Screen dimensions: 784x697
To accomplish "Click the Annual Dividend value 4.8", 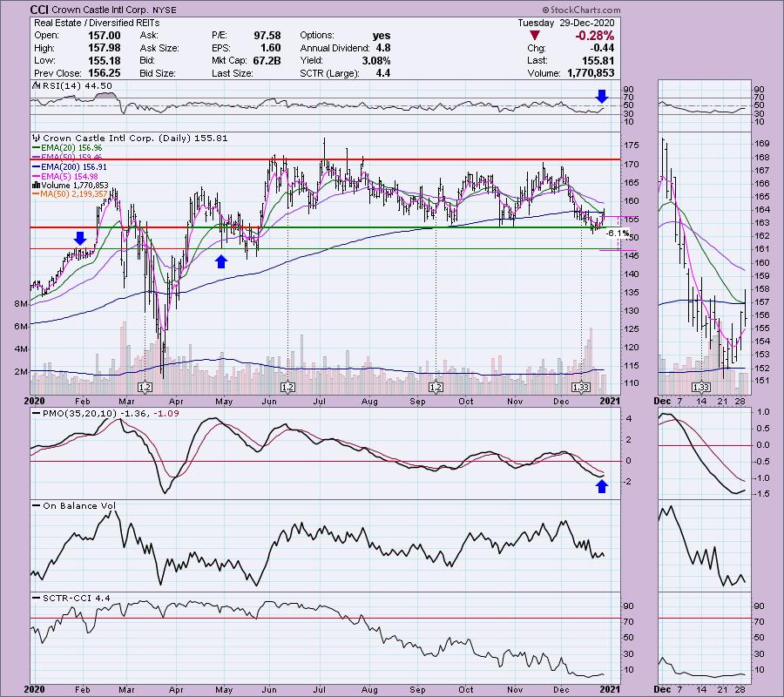I will (x=383, y=48).
